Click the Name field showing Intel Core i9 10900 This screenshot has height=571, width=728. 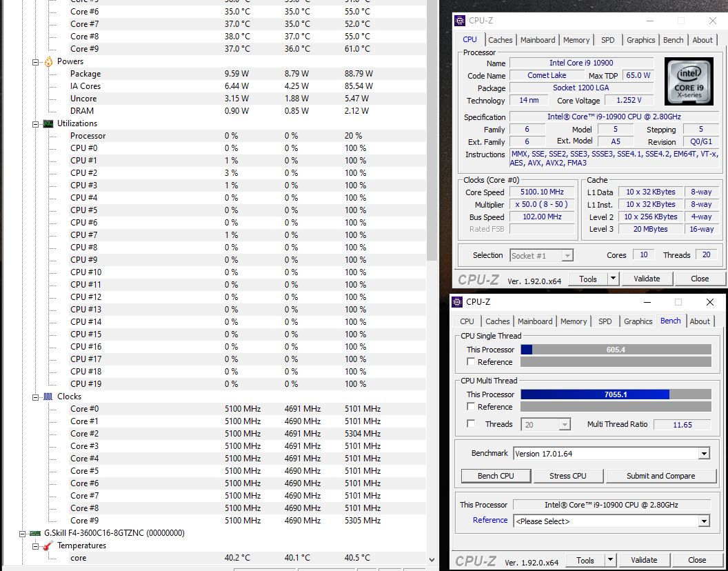click(581, 63)
